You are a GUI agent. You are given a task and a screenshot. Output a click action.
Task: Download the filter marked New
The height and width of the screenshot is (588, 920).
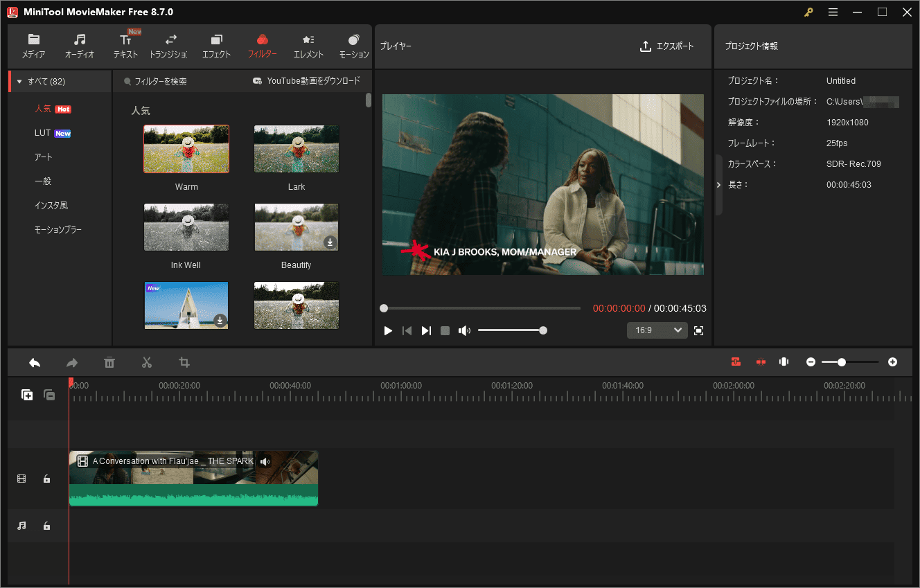(220, 320)
